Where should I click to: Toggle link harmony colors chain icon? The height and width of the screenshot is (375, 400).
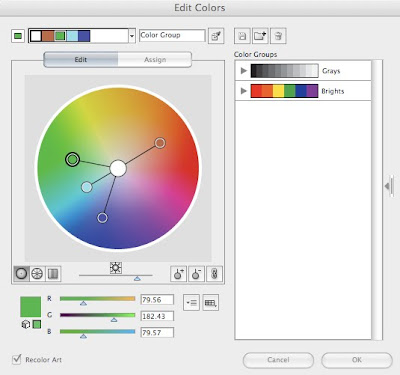tap(214, 274)
